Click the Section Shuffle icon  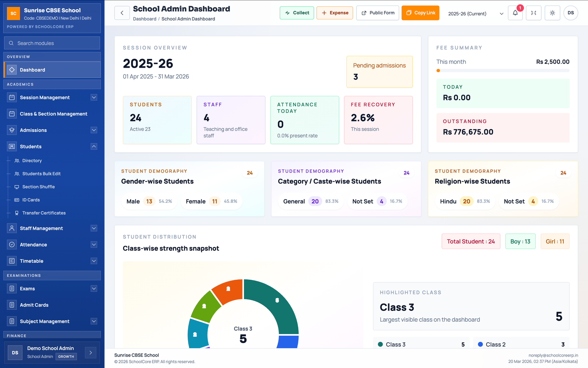pyautogui.click(x=17, y=187)
